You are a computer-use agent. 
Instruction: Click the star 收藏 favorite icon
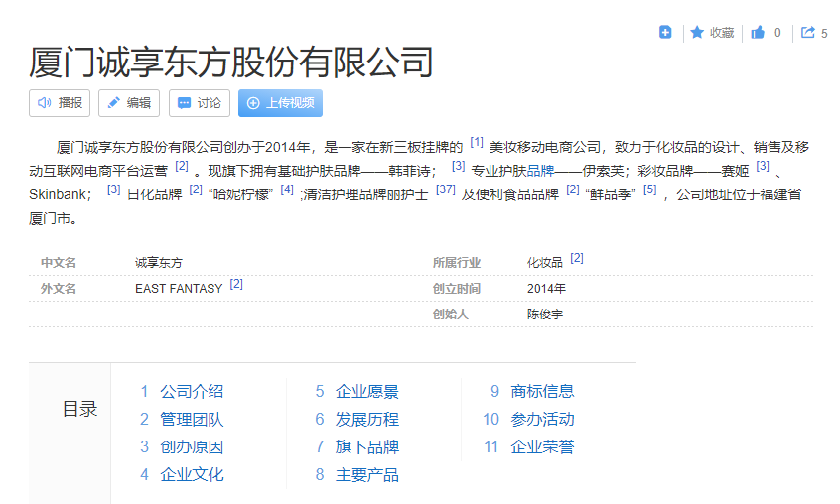[697, 33]
